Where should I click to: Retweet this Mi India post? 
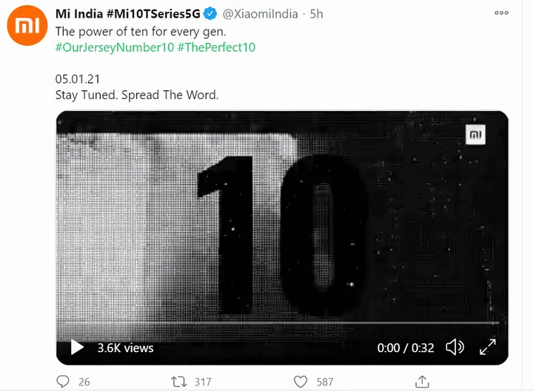pos(178,382)
